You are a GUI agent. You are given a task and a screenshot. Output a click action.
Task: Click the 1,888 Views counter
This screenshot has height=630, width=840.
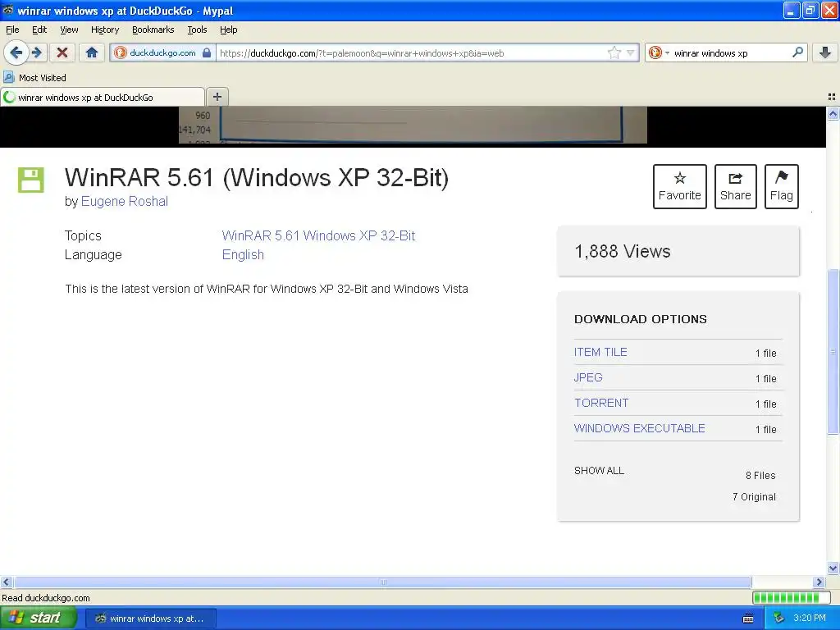coord(622,251)
